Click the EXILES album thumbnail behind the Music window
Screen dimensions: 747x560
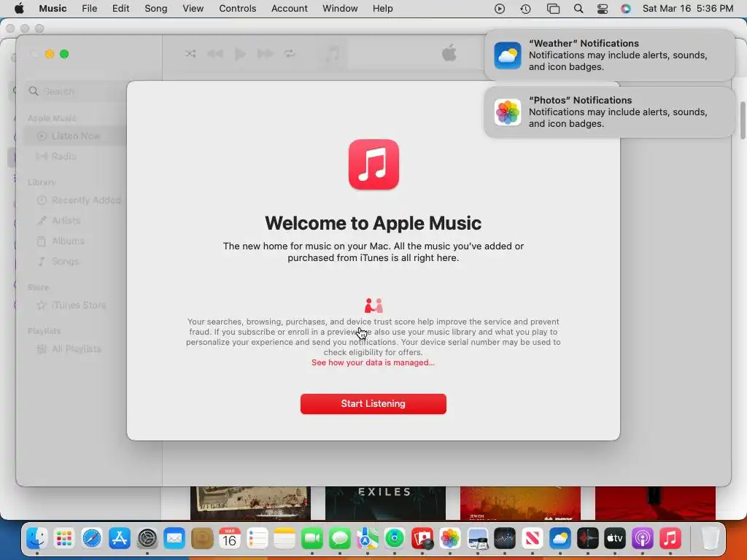[x=385, y=503]
